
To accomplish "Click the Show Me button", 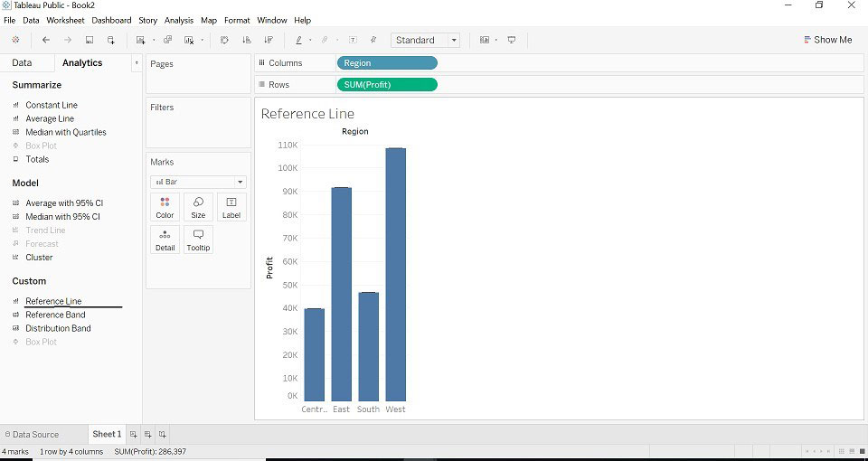I will [x=827, y=40].
